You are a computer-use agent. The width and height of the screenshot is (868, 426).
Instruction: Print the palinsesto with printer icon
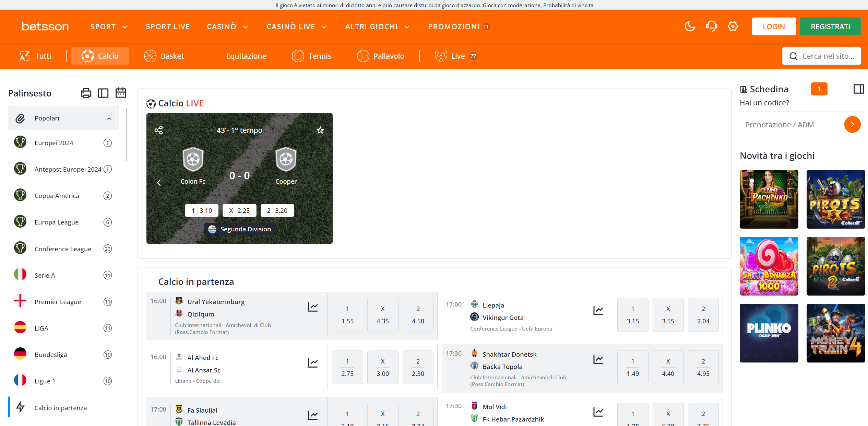(x=86, y=93)
